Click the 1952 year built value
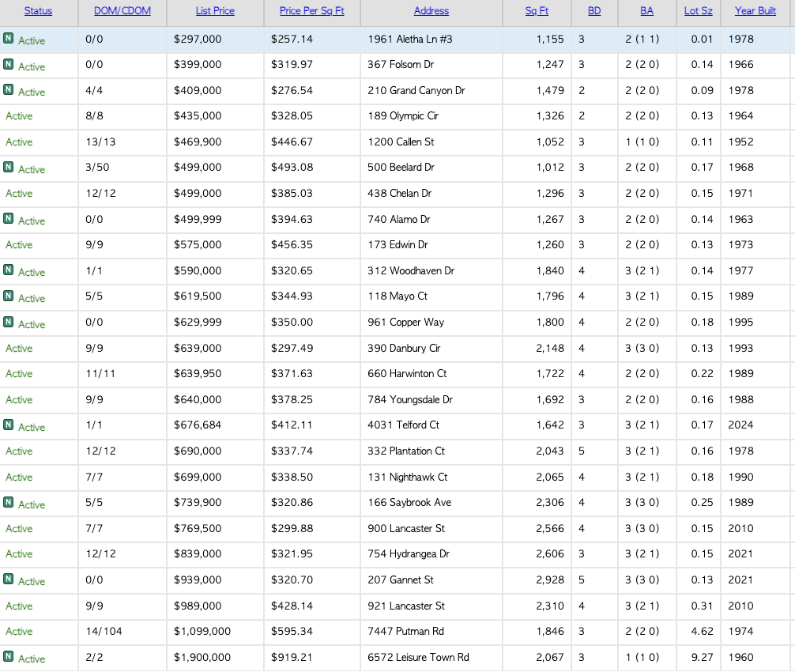The height and width of the screenshot is (672, 795). click(x=740, y=142)
